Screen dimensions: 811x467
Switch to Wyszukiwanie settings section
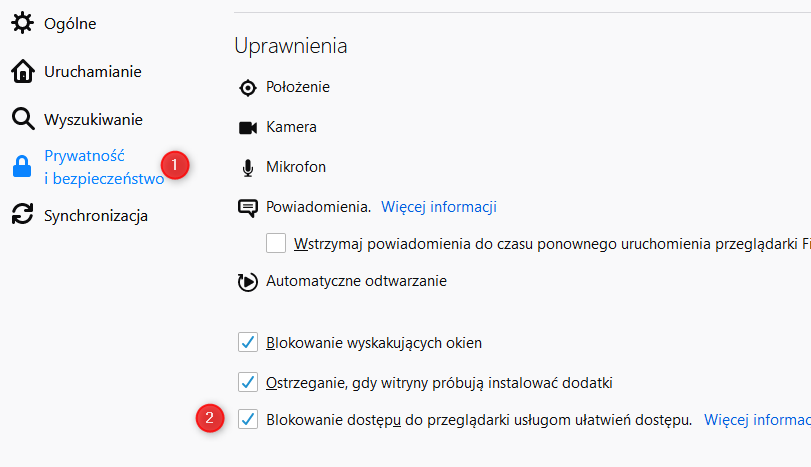tap(93, 119)
